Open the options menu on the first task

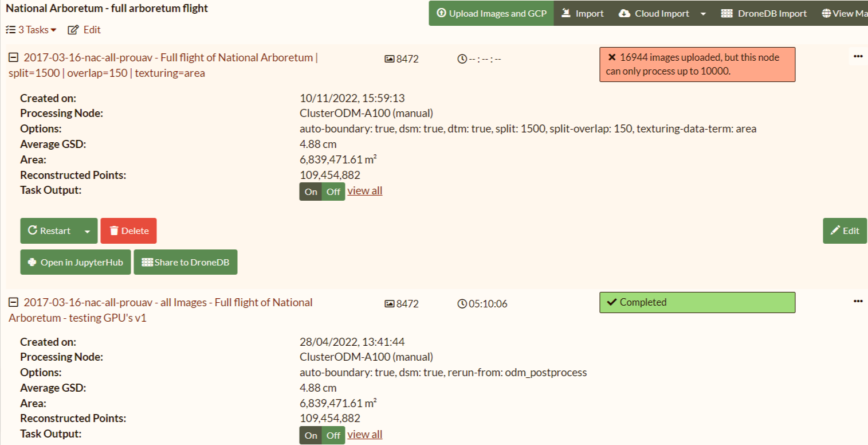coord(858,56)
